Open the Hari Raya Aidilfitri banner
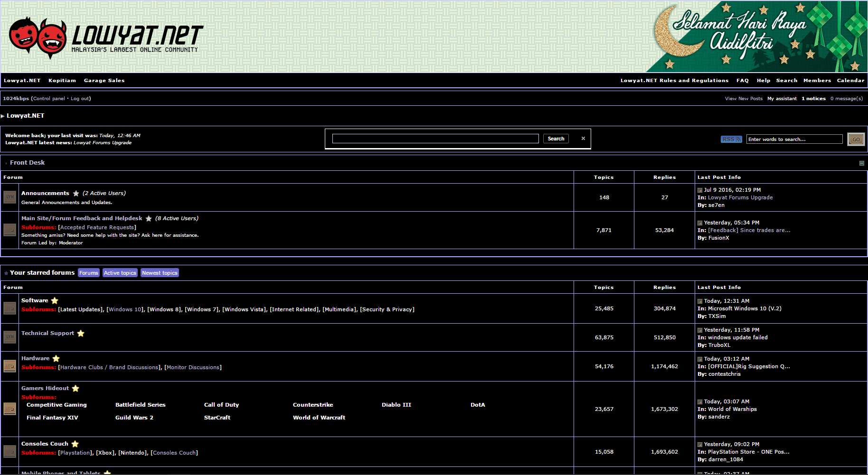Image resolution: width=868 pixels, height=475 pixels. point(757,37)
